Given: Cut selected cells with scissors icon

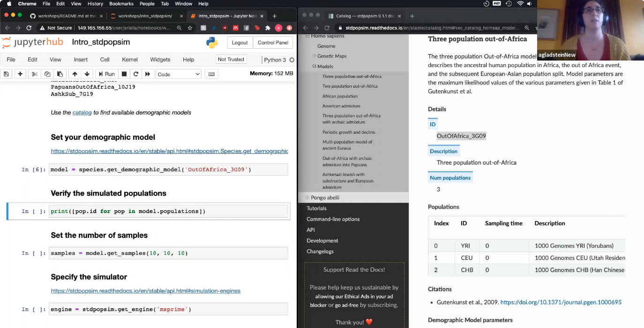Looking at the screenshot, I should pos(35,74).
